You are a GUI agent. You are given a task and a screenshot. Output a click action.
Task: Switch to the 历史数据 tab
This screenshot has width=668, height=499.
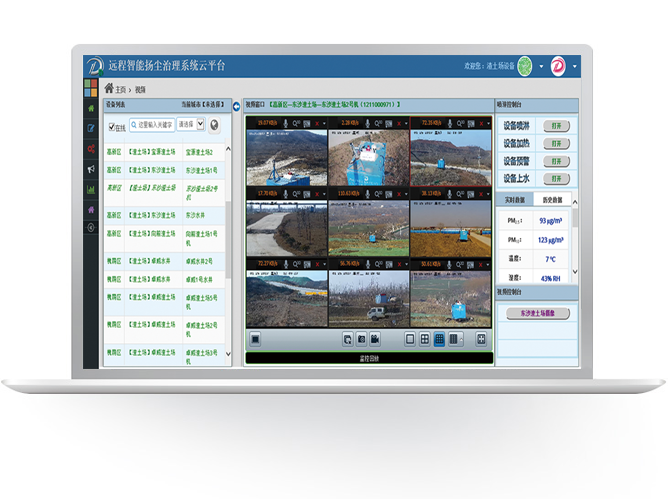click(552, 199)
